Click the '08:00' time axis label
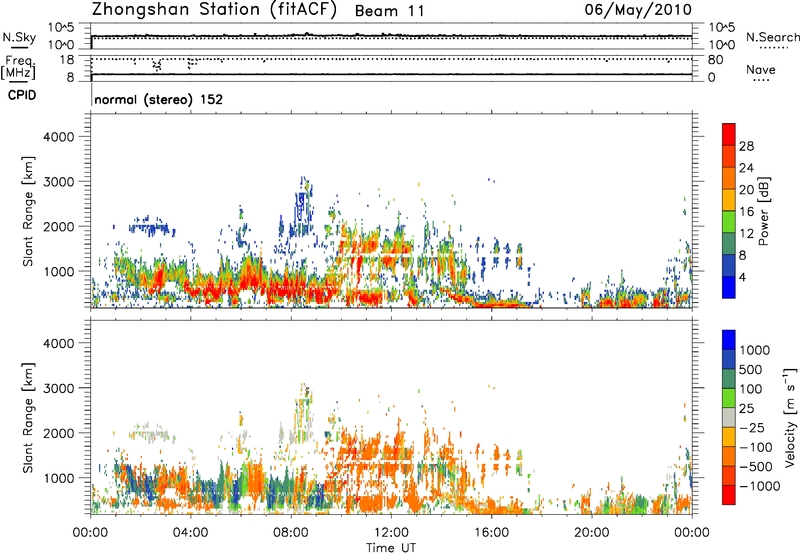800x554 pixels. click(291, 533)
